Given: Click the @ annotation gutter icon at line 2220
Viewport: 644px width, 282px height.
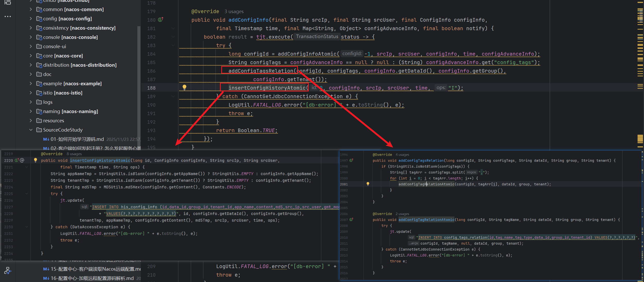Looking at the screenshot, I should 22,160.
